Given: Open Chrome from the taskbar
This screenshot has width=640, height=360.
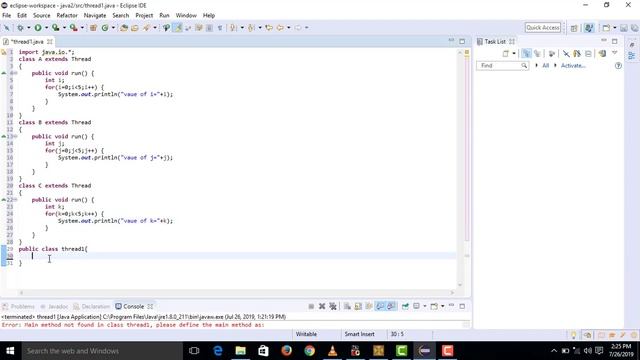Looking at the screenshot, I should click(x=309, y=351).
